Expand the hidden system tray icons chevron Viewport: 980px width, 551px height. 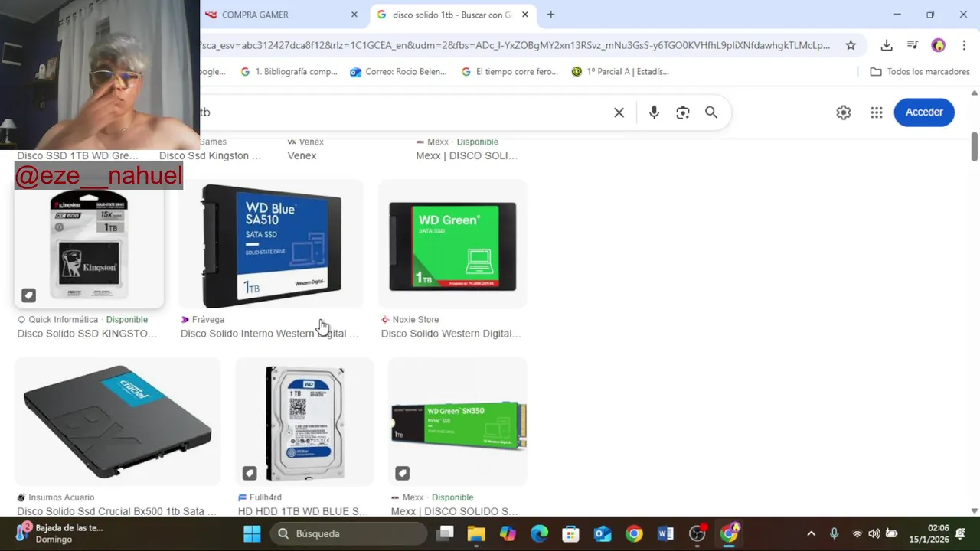click(x=812, y=533)
